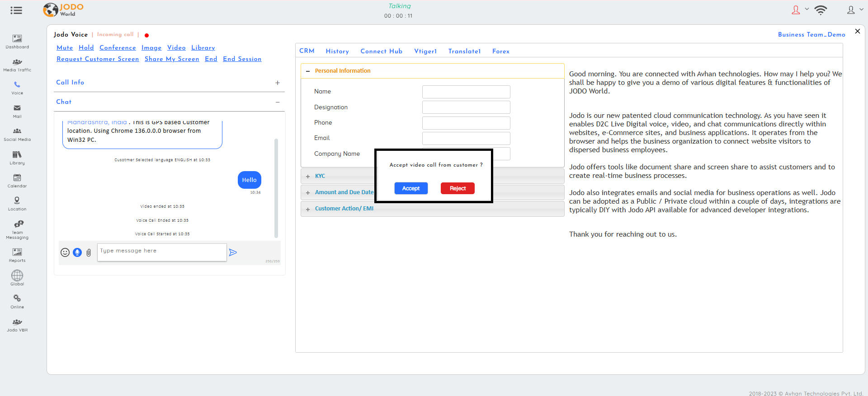Switch to the Vtiger1 tab
Viewport: 868px width, 396px height.
[425, 51]
